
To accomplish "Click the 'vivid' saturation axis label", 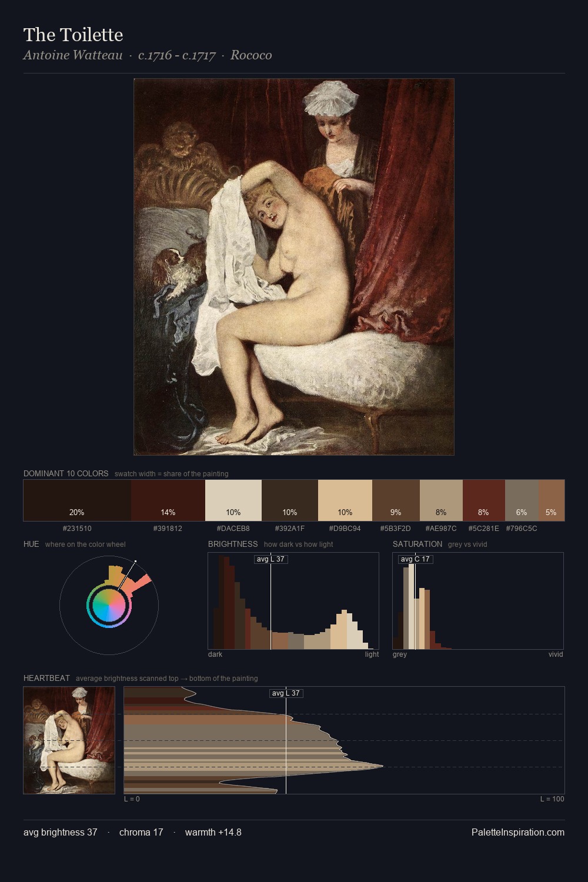I will (556, 654).
